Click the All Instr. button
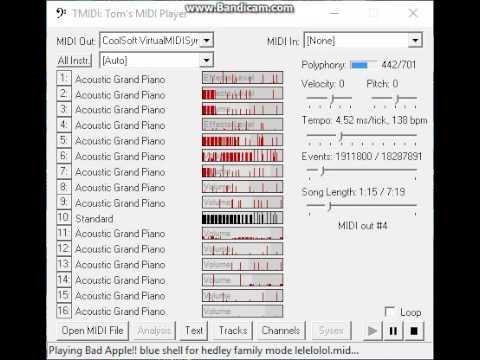 click(74, 60)
